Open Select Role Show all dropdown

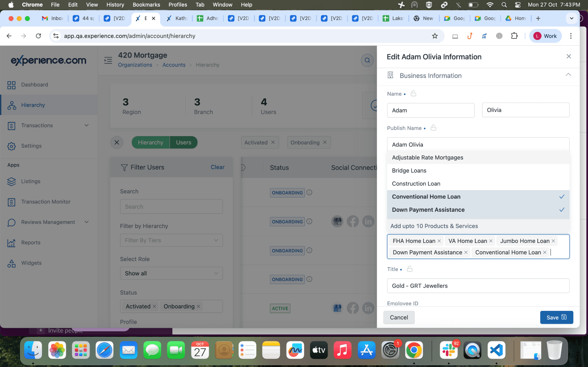[x=171, y=273]
